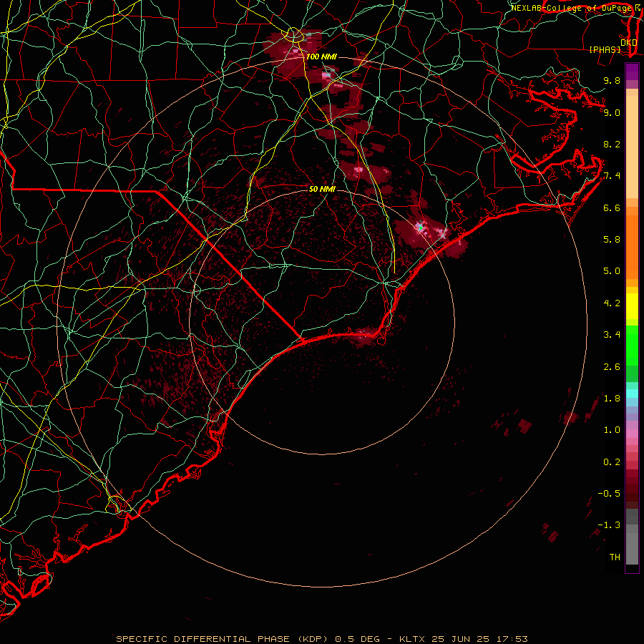Click the NEXLAB-College of DuPage credit text
The image size is (644, 644).
(571, 8)
